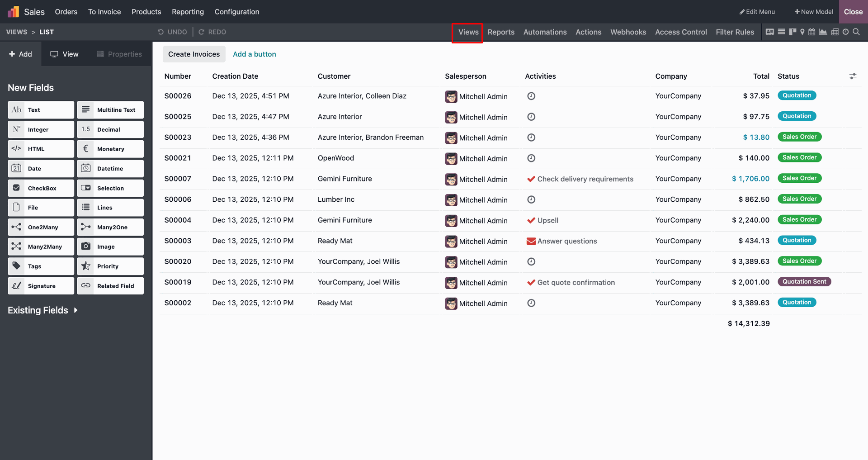Add an Integer field
Image resolution: width=868 pixels, height=460 pixels.
(41, 129)
